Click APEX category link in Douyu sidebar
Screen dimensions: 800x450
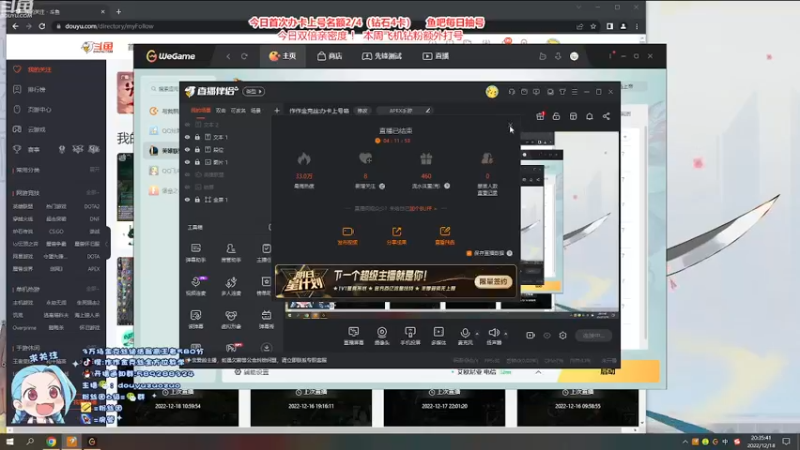coord(93,269)
